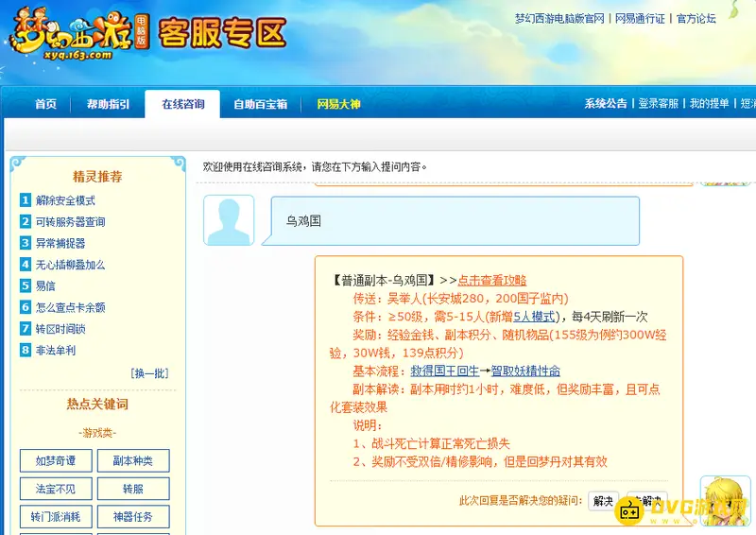Click the 副本种类 keyword button
756x535 pixels.
coord(133,460)
